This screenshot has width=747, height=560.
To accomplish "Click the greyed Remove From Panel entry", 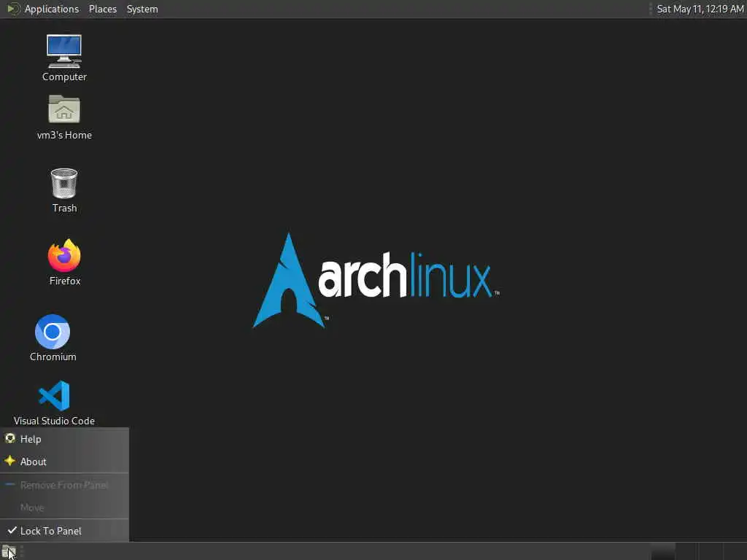I will coord(64,485).
